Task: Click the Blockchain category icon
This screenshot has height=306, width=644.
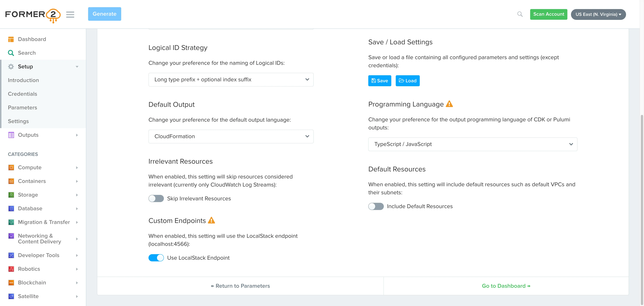Action: pos(11,282)
